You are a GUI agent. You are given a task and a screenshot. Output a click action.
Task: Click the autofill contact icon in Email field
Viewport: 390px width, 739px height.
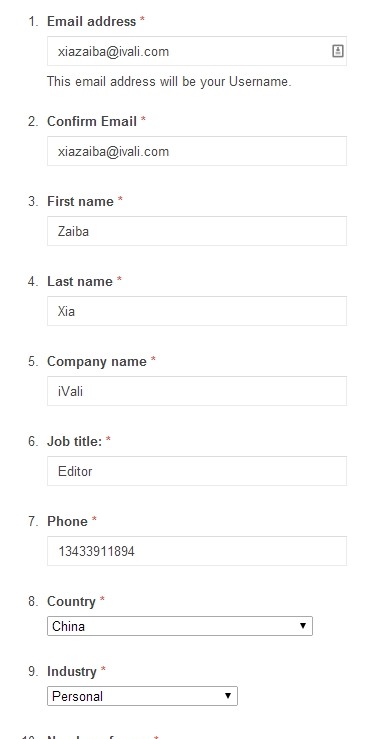338,51
